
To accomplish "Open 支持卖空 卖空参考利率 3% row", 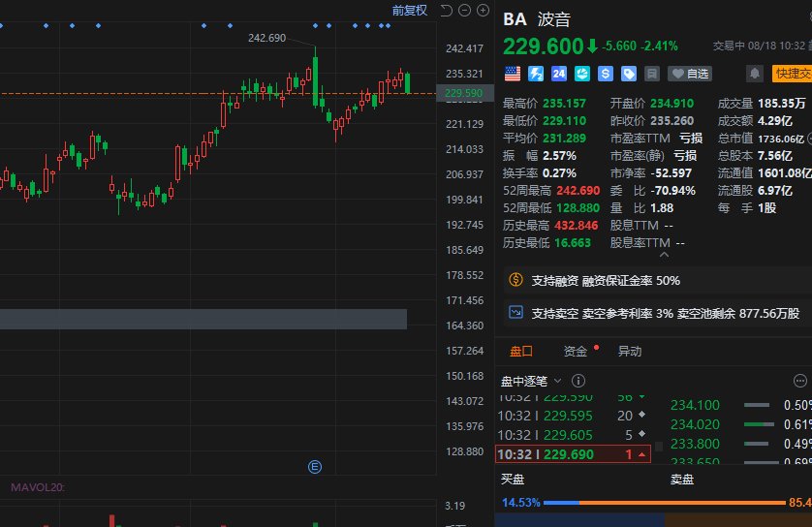I will tap(657, 313).
